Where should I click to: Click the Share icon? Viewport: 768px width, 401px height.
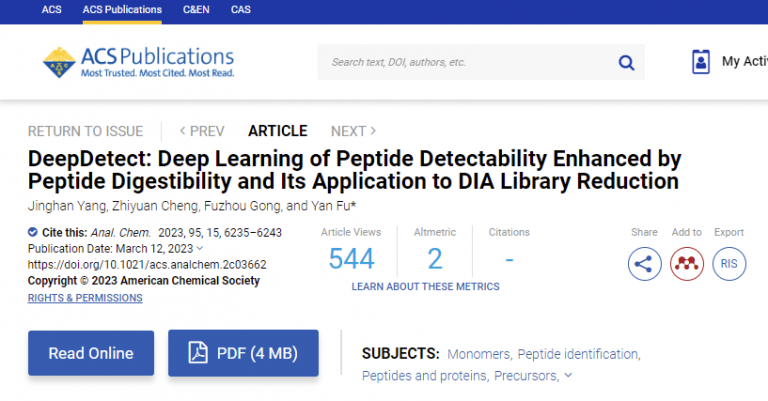(644, 264)
